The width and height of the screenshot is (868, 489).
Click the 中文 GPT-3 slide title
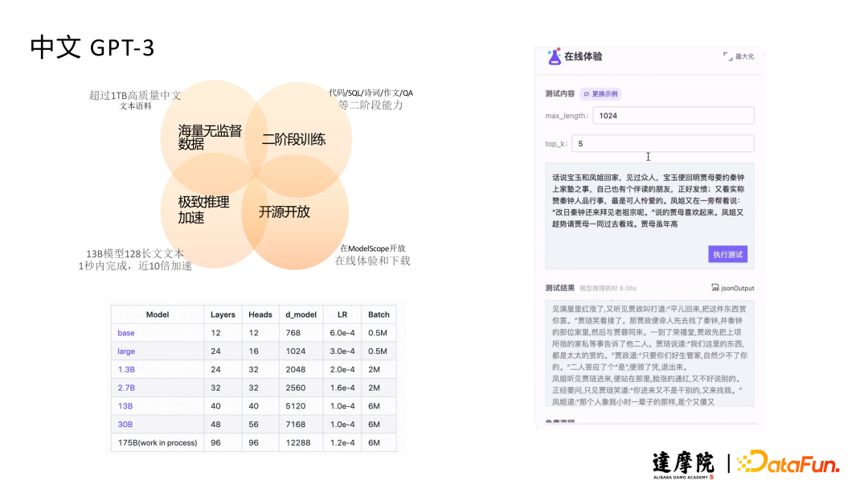coord(92,47)
